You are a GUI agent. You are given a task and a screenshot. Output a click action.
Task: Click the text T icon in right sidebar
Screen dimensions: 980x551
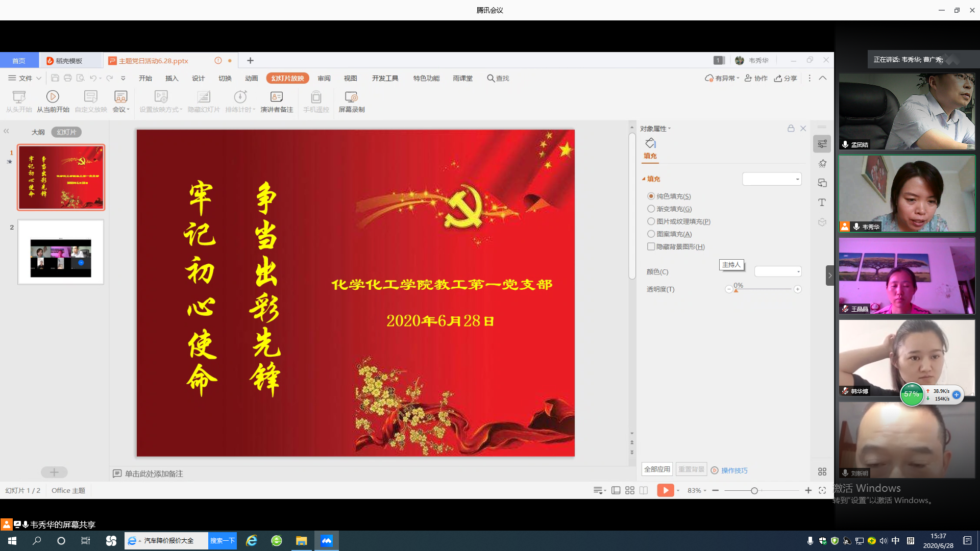(x=822, y=203)
